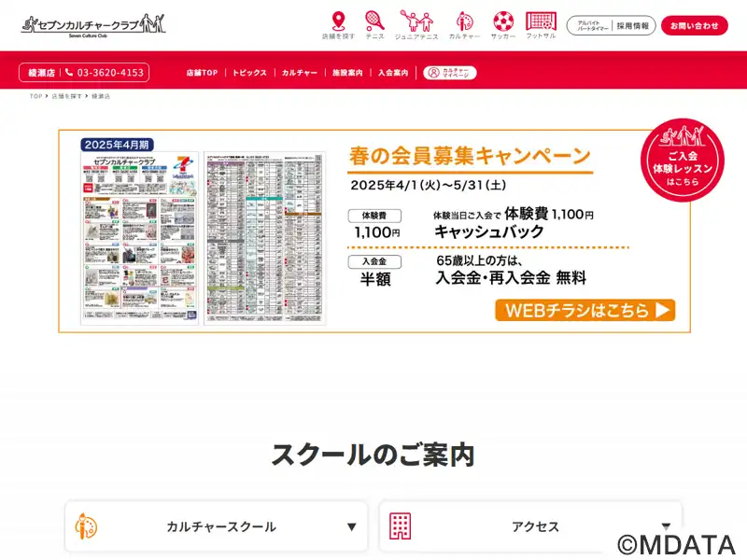Open 入会案内 menu item
Image resolution: width=747 pixels, height=560 pixels.
[393, 73]
